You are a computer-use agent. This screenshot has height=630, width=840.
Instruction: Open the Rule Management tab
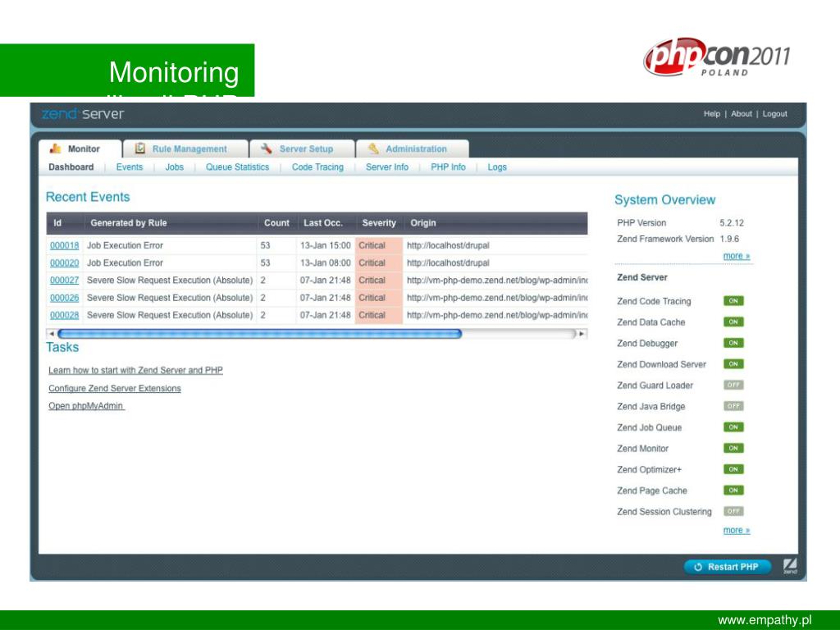[x=185, y=149]
